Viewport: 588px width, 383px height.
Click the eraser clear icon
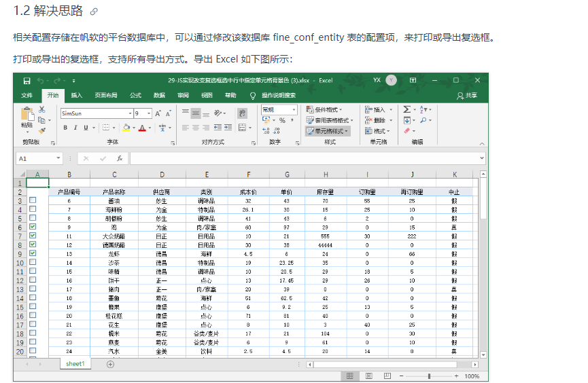407,131
